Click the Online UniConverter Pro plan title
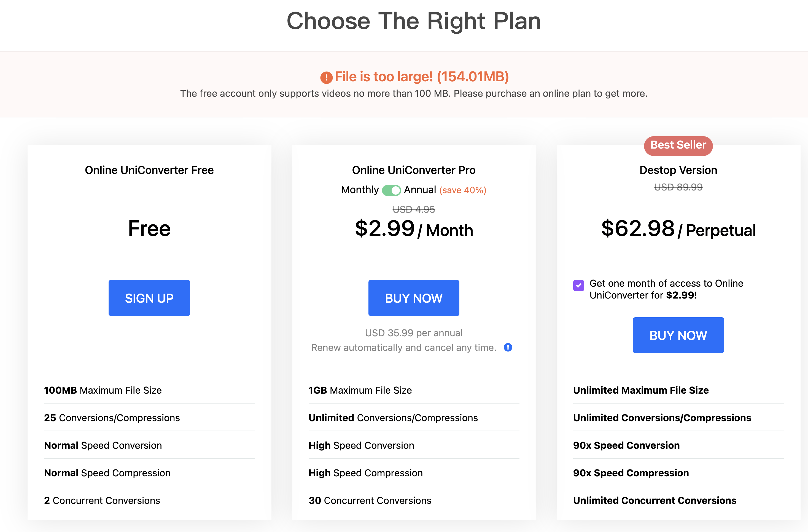808x532 pixels. point(413,170)
